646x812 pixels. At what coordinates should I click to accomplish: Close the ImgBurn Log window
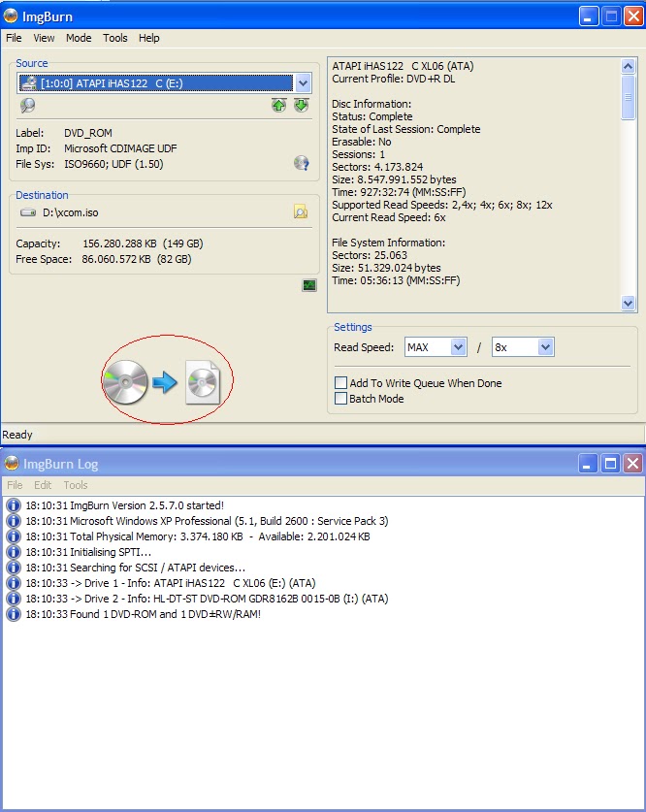pyautogui.click(x=632, y=463)
